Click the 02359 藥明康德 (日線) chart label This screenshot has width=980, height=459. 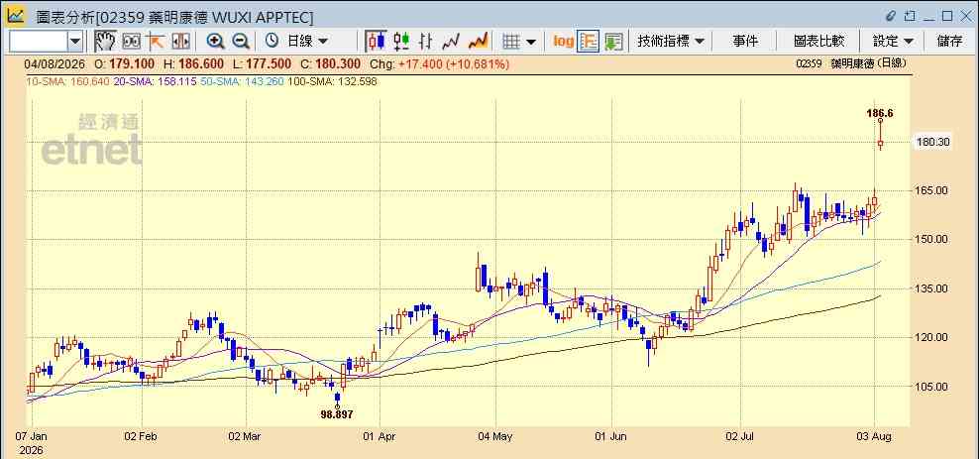coord(850,63)
